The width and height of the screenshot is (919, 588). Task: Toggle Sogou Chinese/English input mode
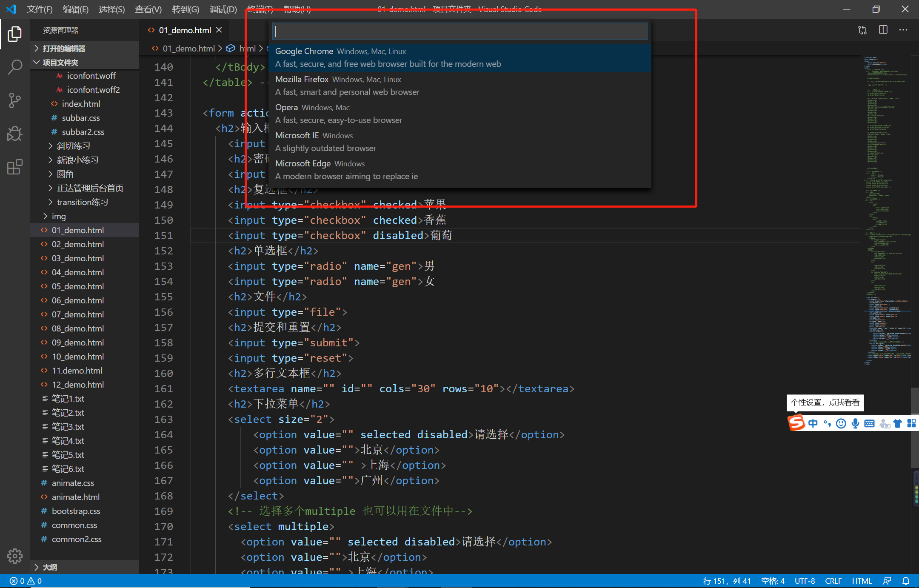[813, 423]
